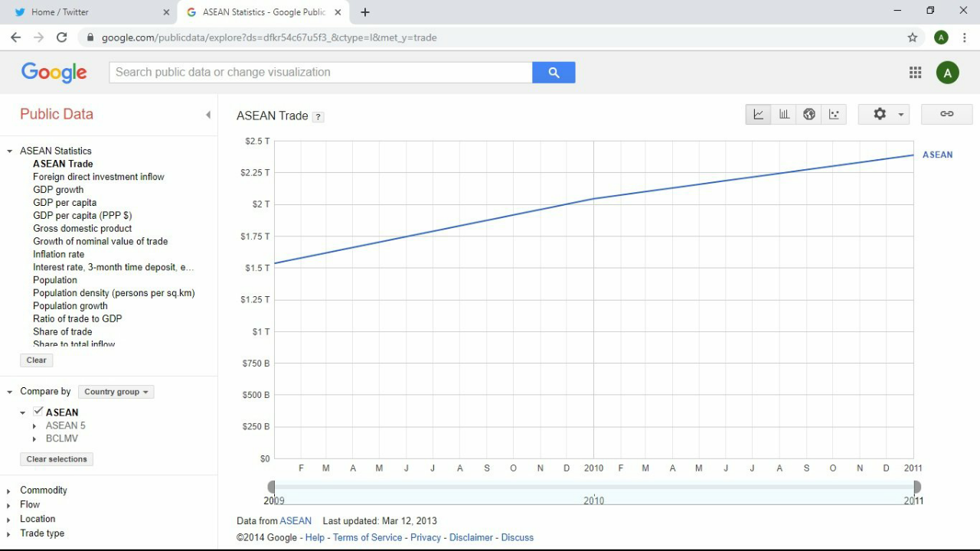Image resolution: width=980 pixels, height=551 pixels.
Task: Switch to bar chart view
Action: [784, 114]
